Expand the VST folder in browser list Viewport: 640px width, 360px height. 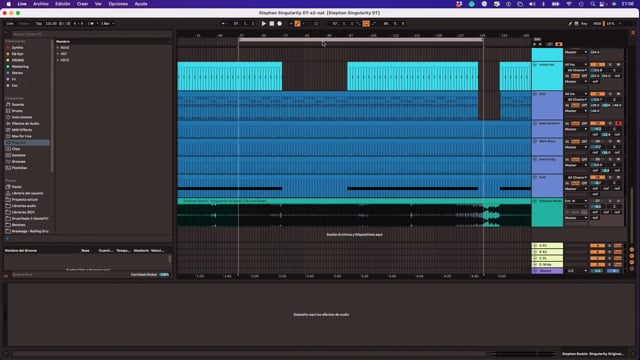coord(58,54)
